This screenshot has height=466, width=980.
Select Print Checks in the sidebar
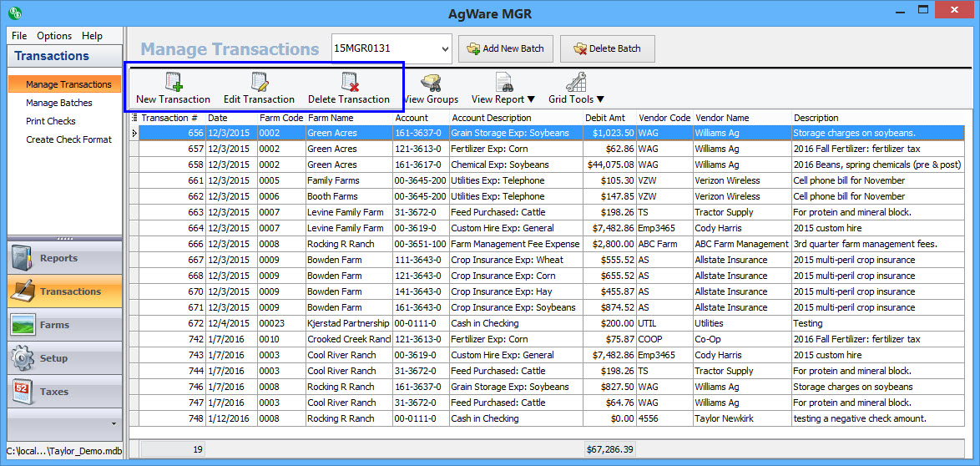coord(51,121)
